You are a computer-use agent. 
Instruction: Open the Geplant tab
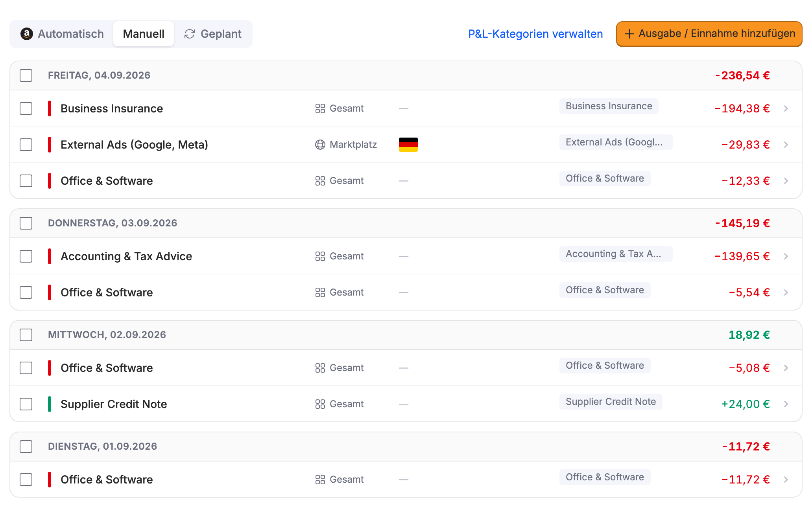213,34
